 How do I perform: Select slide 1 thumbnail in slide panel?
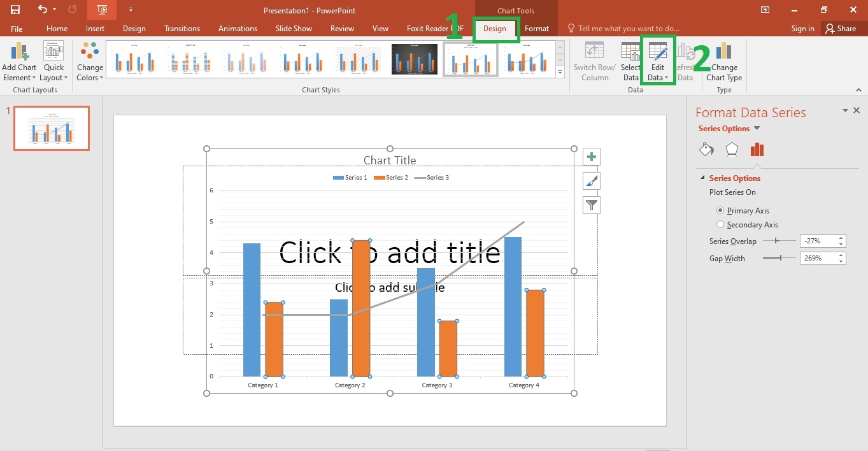pos(52,128)
